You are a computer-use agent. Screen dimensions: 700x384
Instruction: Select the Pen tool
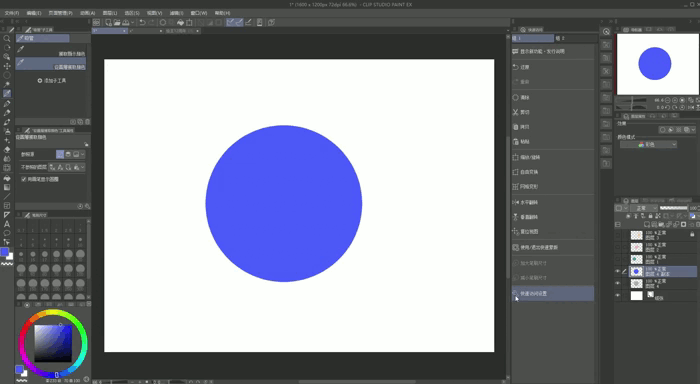tap(7, 104)
